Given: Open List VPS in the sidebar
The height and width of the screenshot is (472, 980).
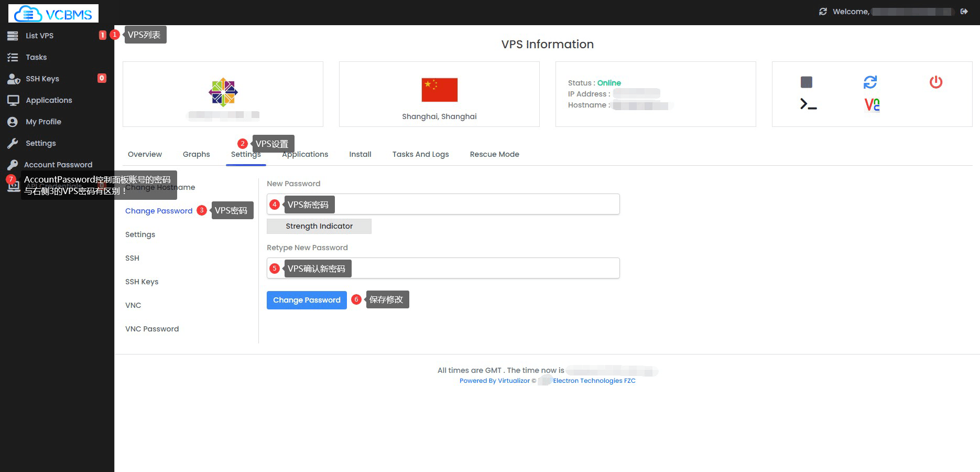Looking at the screenshot, I should 40,36.
